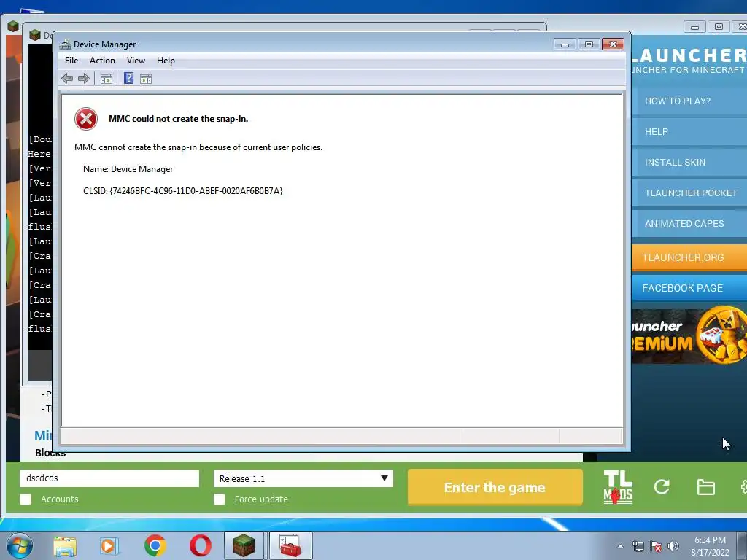Click INSTALL SKIN in TLauncher
Screen dimensions: 747x560
coord(689,163)
